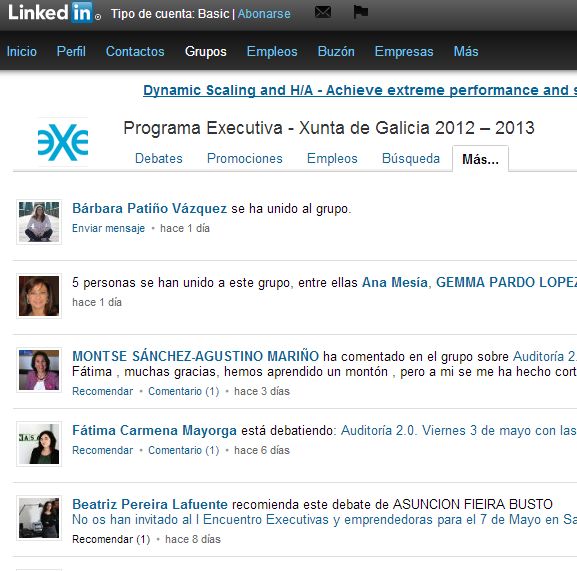This screenshot has height=571, width=577.
Task: Open the envelope messages icon
Action: click(323, 12)
